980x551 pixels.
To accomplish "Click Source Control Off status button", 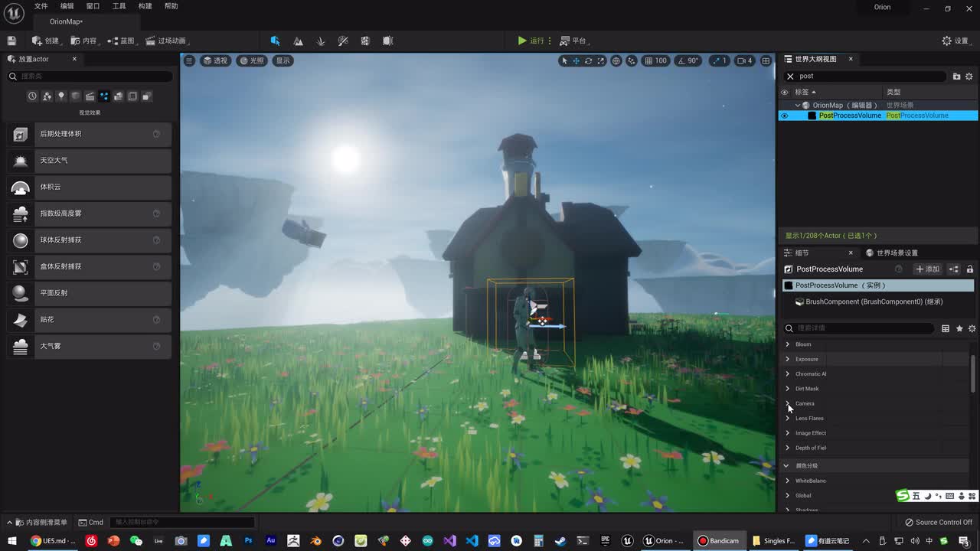I will tap(938, 522).
